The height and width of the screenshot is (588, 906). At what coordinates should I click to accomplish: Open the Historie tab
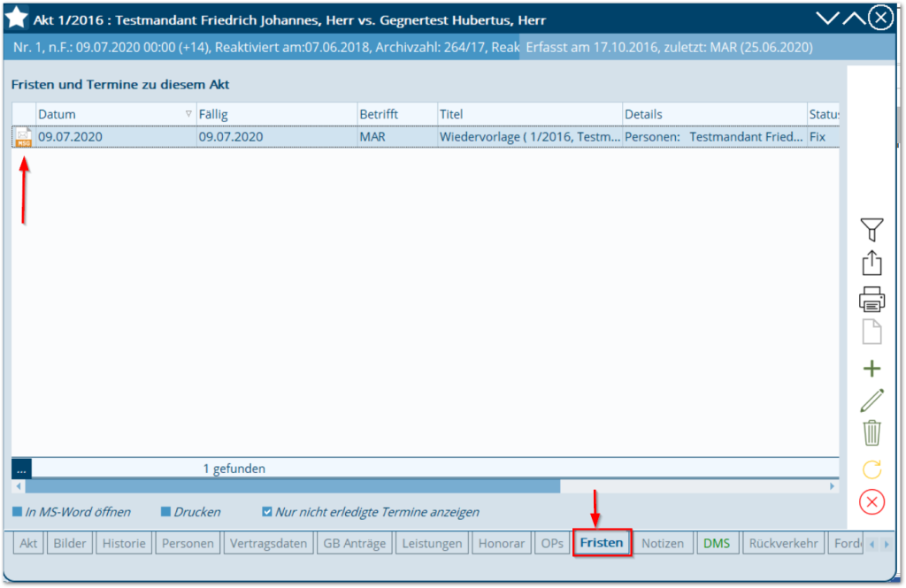pos(124,543)
